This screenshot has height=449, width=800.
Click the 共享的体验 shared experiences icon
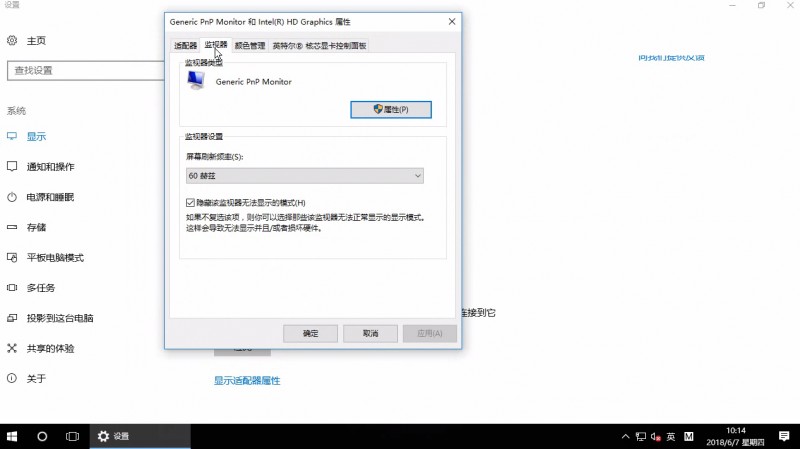point(12,348)
